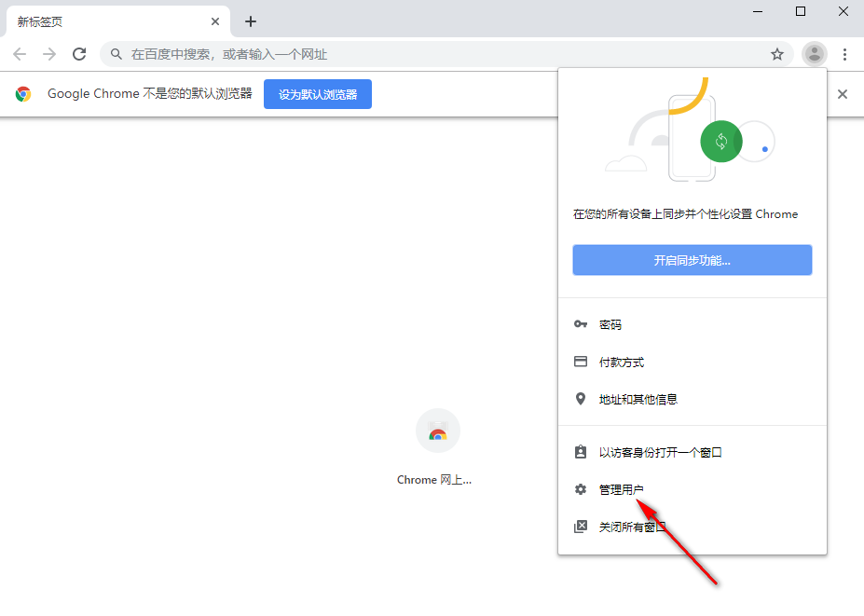The width and height of the screenshot is (864, 616).
Task: Bookmark this page with the star icon
Action: point(777,54)
